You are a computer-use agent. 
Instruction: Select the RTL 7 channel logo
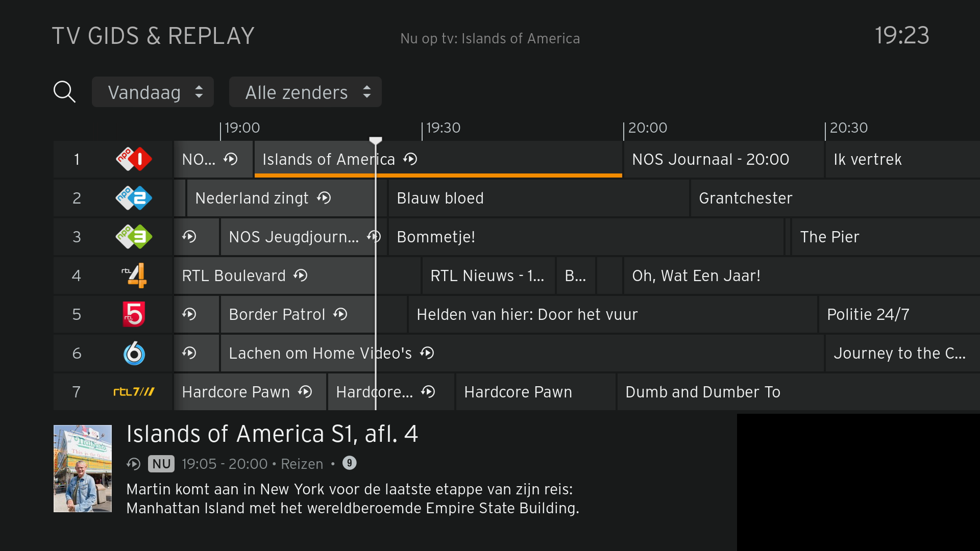134,392
